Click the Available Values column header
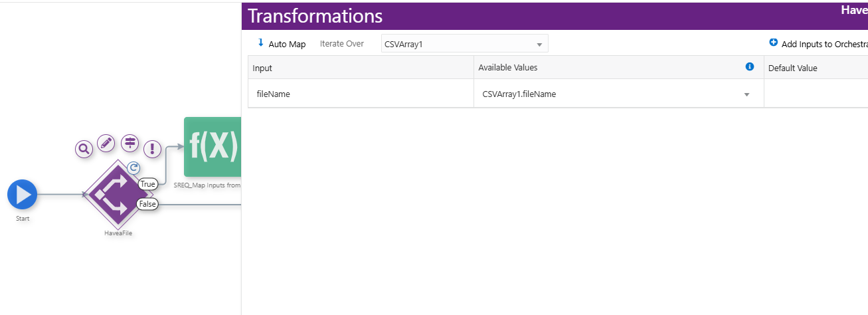 (x=618, y=68)
